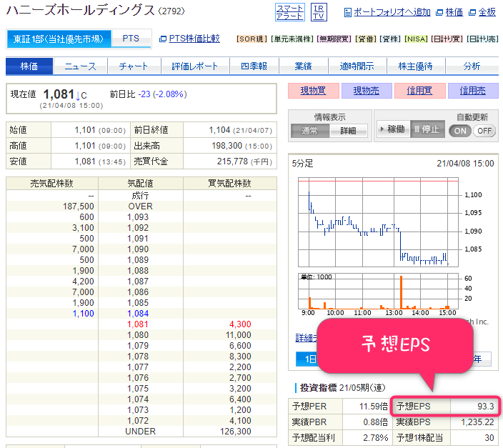This screenshot has width=503, height=448.
Task: Click ask price 1,084 in order book
Action: pos(138,314)
